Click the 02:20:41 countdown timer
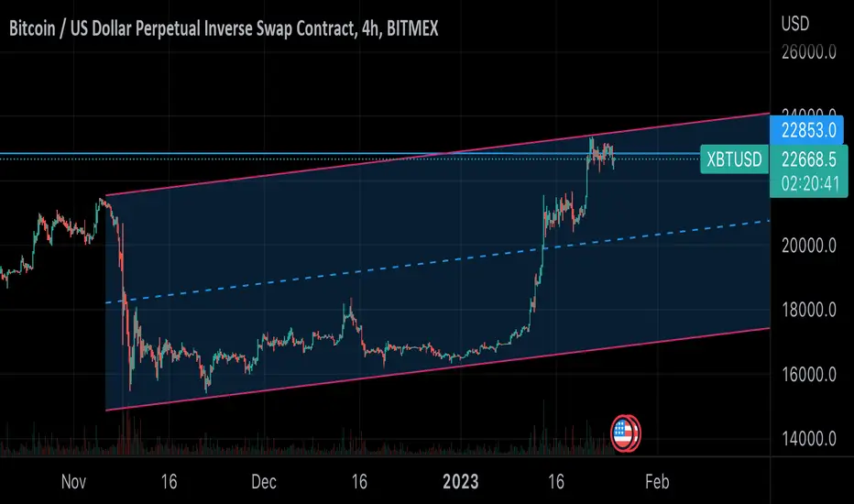Image resolution: width=854 pixels, height=504 pixels. 810,184
